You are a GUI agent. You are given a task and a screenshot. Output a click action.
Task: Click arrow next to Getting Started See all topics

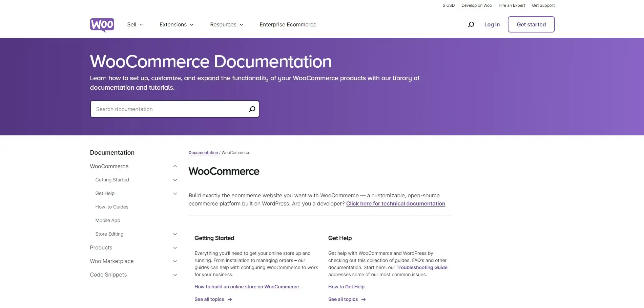click(230, 300)
